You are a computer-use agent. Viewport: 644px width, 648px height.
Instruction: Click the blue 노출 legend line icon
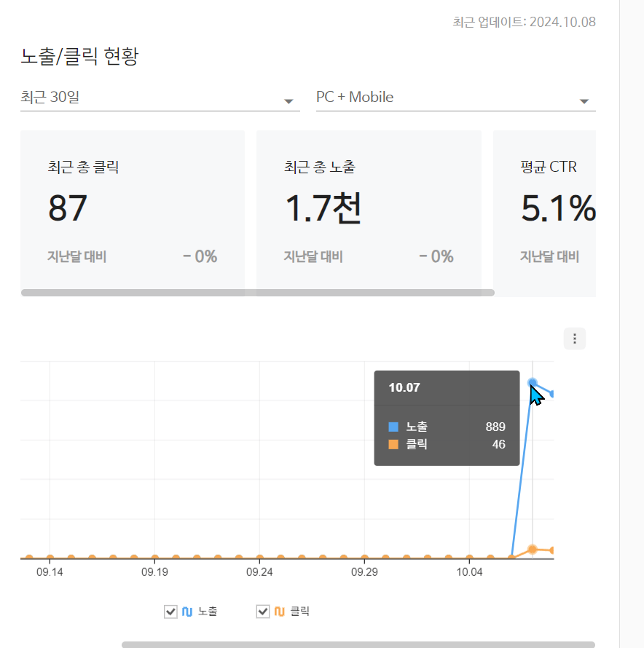(x=187, y=612)
